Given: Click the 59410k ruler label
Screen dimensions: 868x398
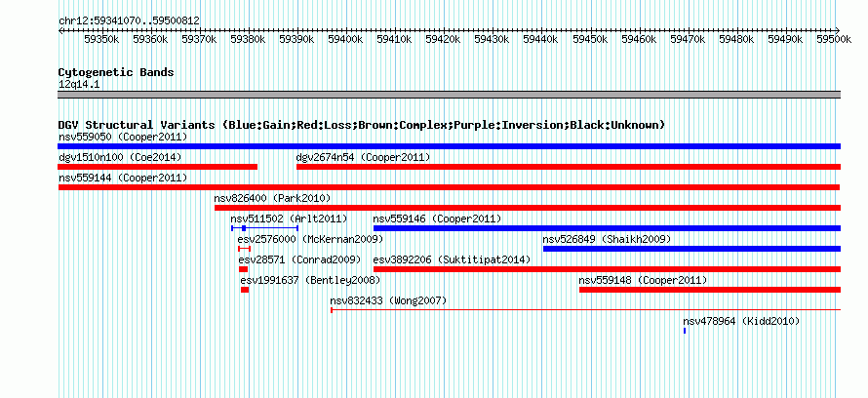Looking at the screenshot, I should pos(394,39).
